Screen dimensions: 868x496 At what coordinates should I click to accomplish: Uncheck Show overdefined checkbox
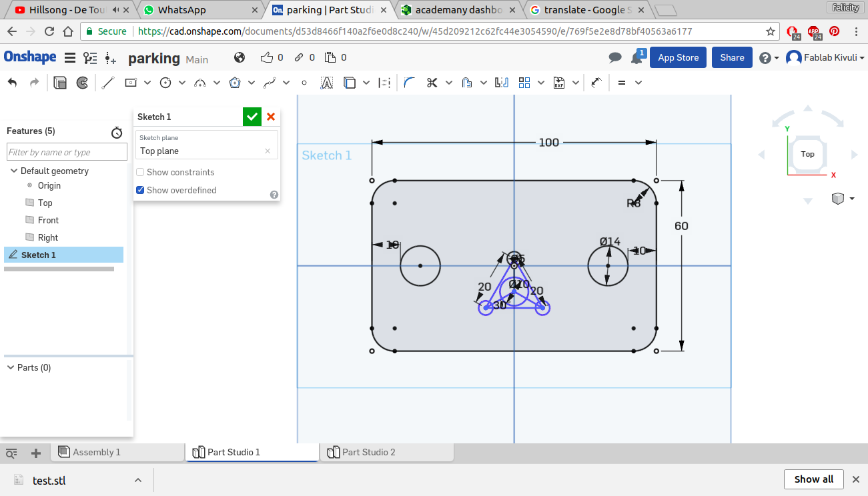(x=140, y=190)
